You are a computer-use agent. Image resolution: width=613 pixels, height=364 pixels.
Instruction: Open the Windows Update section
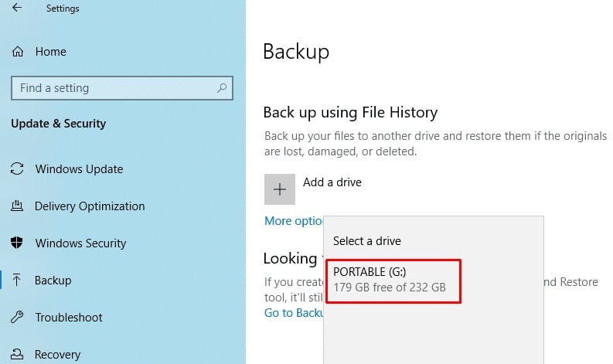click(79, 169)
